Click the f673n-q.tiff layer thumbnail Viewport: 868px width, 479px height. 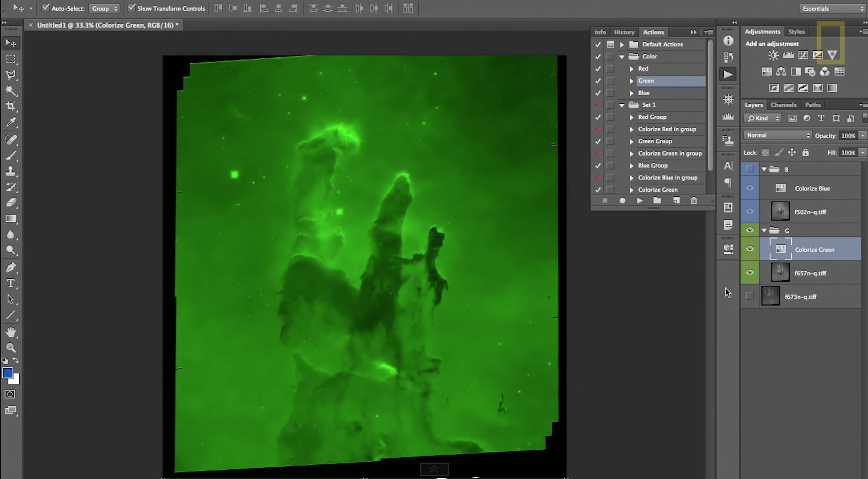click(x=770, y=296)
